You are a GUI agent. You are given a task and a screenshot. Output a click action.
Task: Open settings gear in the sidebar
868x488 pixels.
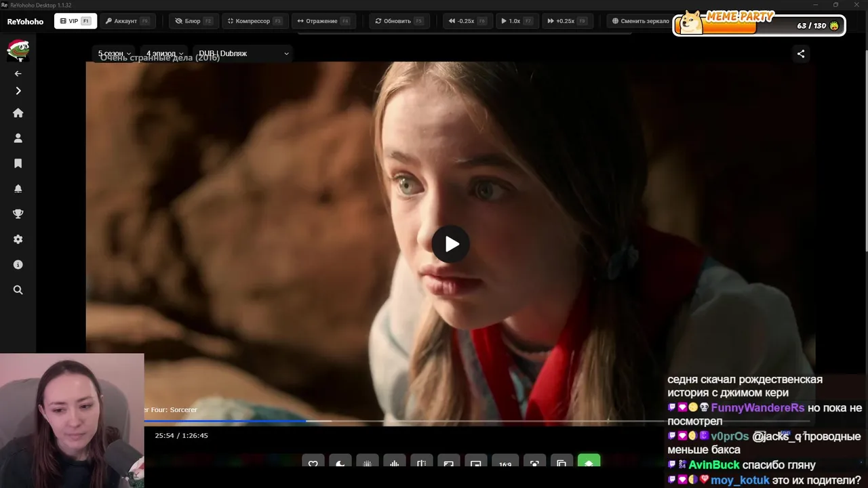tap(18, 239)
